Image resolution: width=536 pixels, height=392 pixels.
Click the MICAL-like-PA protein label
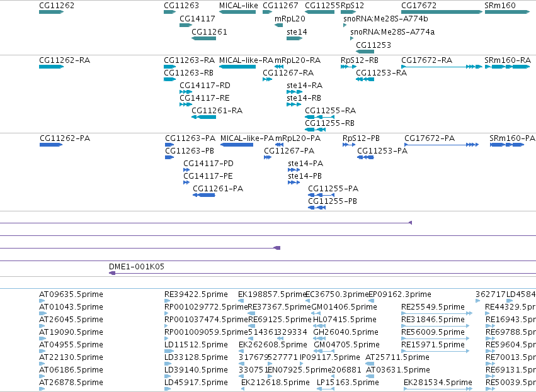click(247, 138)
